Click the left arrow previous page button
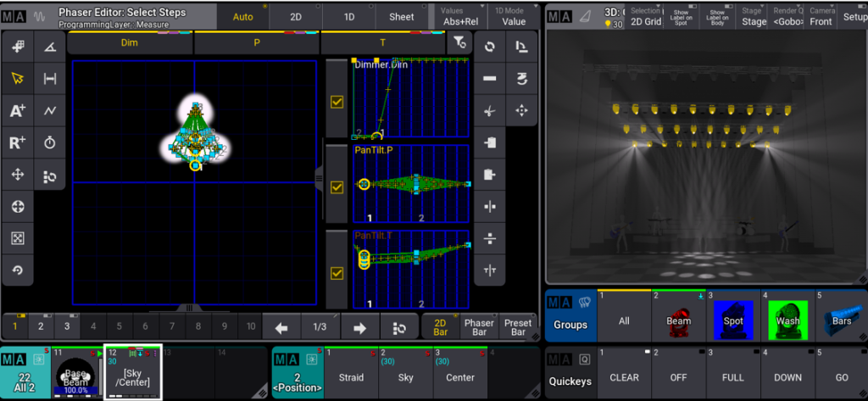Image resolution: width=868 pixels, height=401 pixels. [282, 327]
